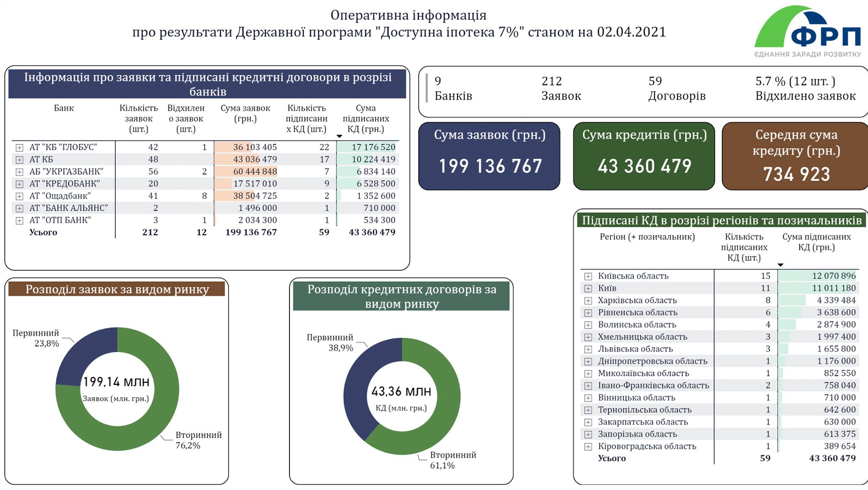Click the Сума кредитів (грн.) card
This screenshot has height=490, width=868.
pyautogui.click(x=644, y=156)
